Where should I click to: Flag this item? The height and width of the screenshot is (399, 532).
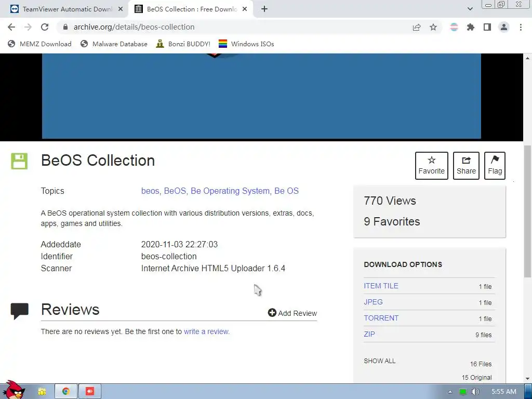(495, 166)
